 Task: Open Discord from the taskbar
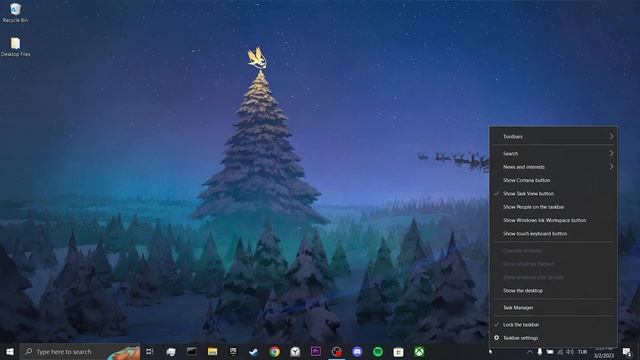[357, 351]
